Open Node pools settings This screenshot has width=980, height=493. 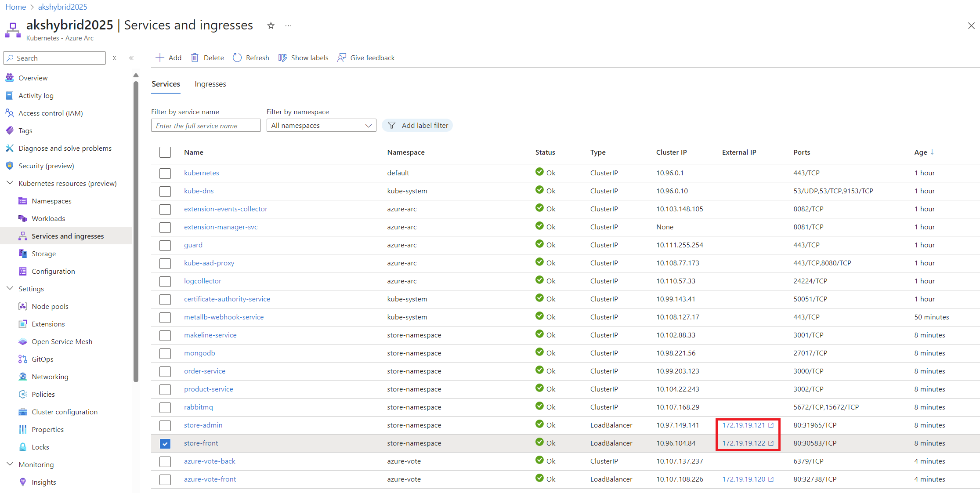50,306
